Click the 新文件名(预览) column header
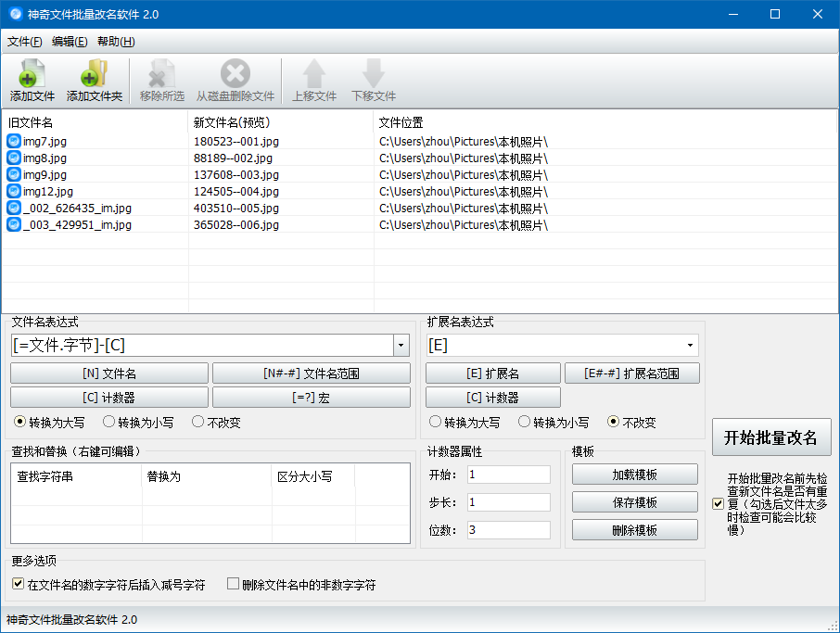840x633 pixels. [232, 122]
